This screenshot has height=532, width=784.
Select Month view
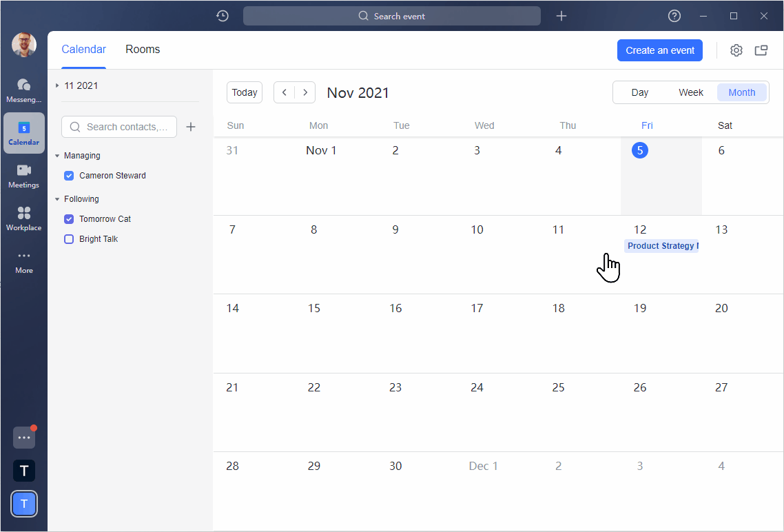pos(741,92)
